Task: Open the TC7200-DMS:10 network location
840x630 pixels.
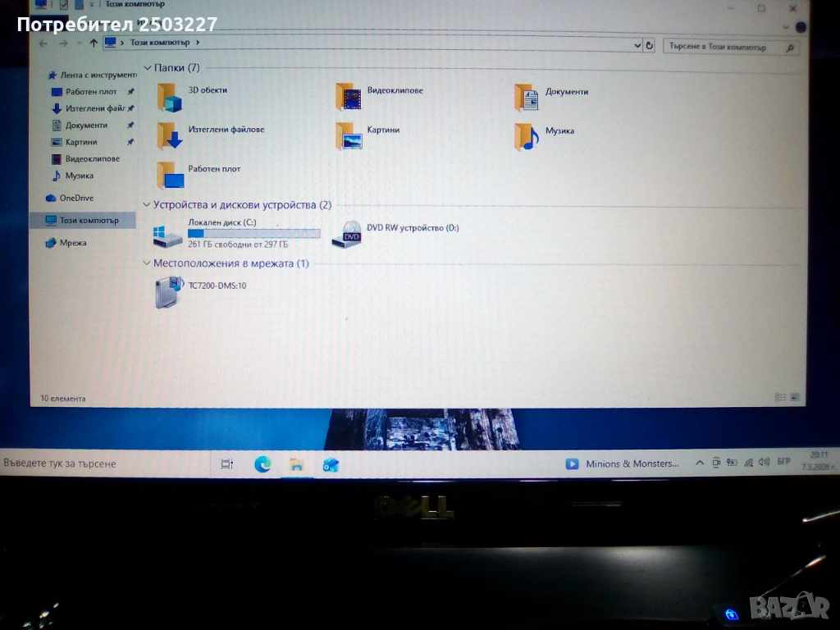Action: tap(167, 292)
